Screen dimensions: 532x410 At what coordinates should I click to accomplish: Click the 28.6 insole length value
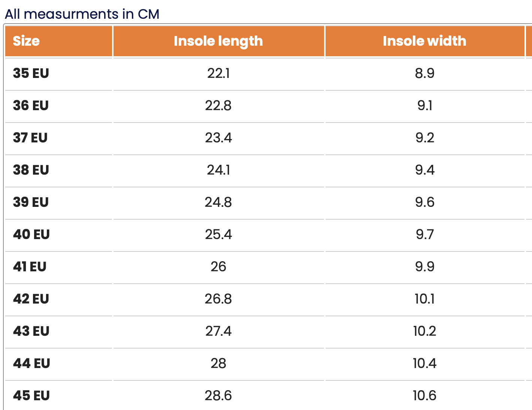(218, 395)
